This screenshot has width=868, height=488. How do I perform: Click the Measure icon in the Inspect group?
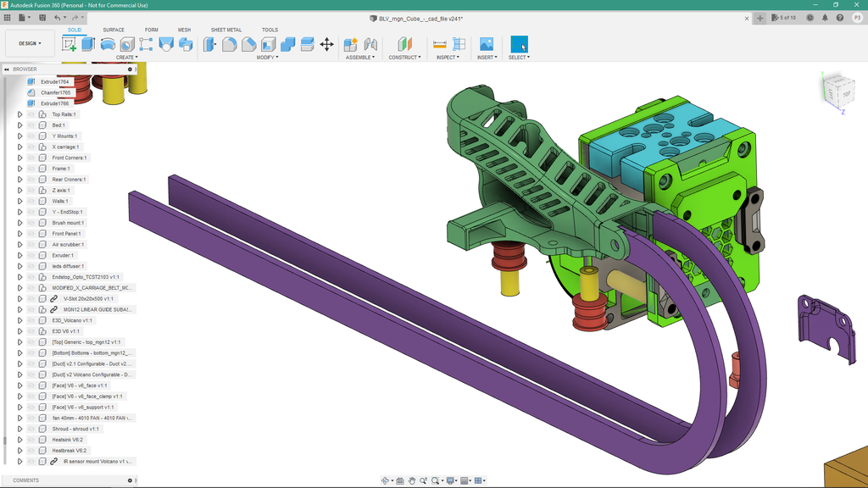pos(441,44)
